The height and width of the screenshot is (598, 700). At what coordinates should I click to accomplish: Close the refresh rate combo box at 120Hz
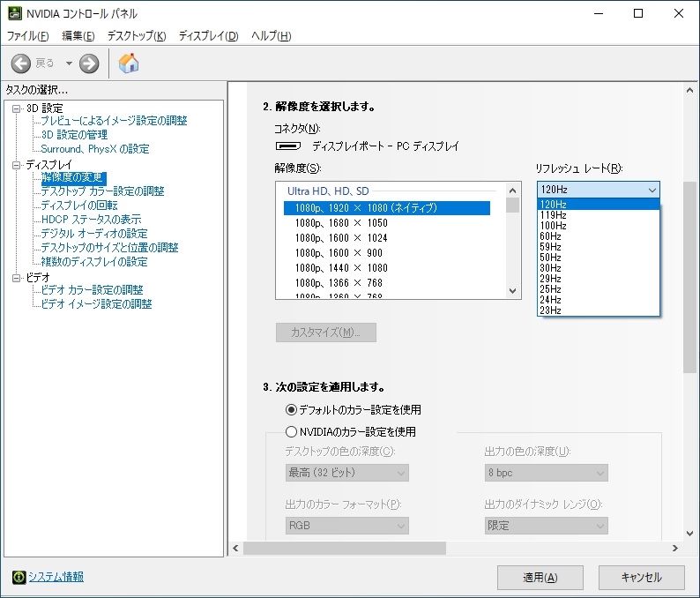[599, 190]
